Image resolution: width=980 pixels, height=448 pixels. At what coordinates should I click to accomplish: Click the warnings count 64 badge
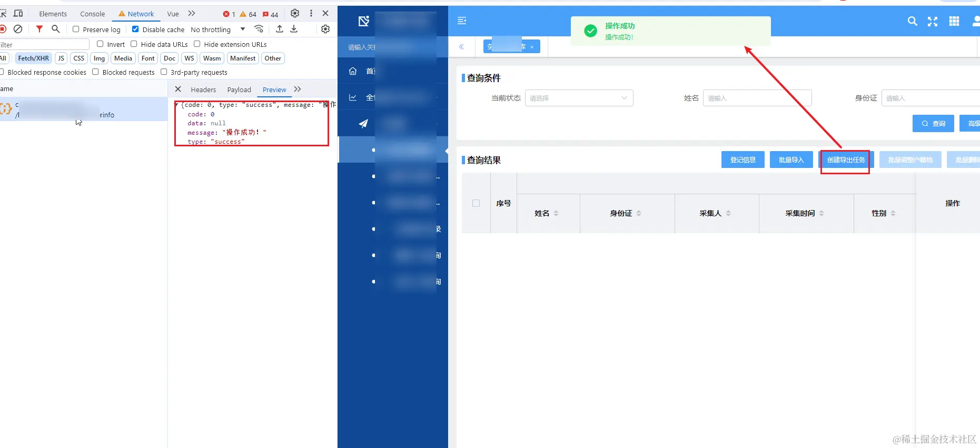click(x=248, y=14)
